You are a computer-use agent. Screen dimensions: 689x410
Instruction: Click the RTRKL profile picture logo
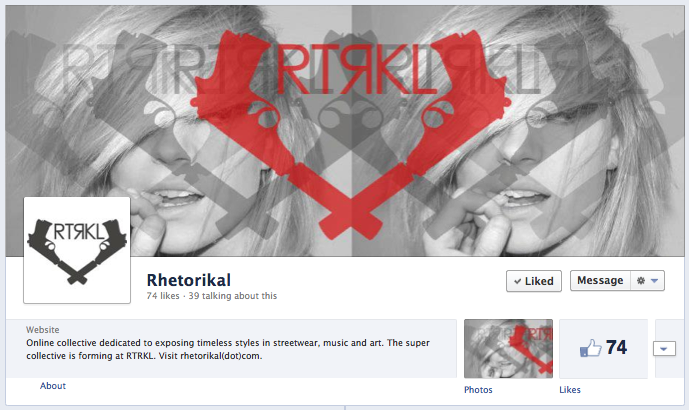[77, 250]
